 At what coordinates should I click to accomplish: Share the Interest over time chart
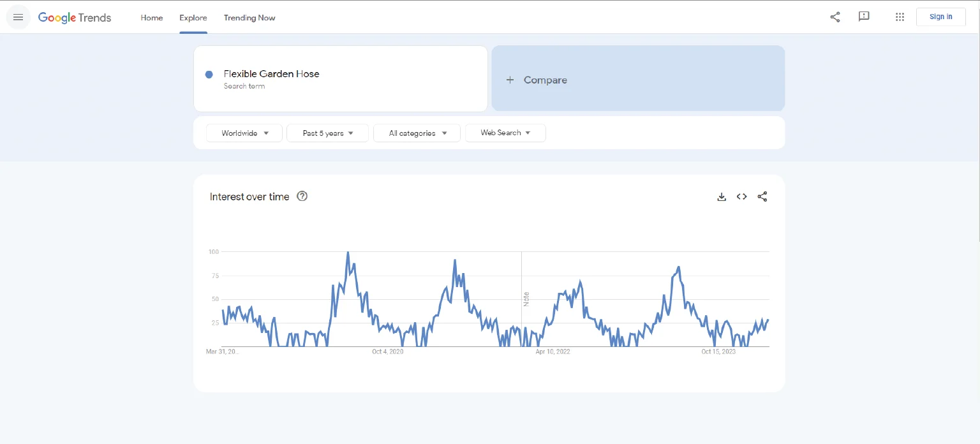762,197
